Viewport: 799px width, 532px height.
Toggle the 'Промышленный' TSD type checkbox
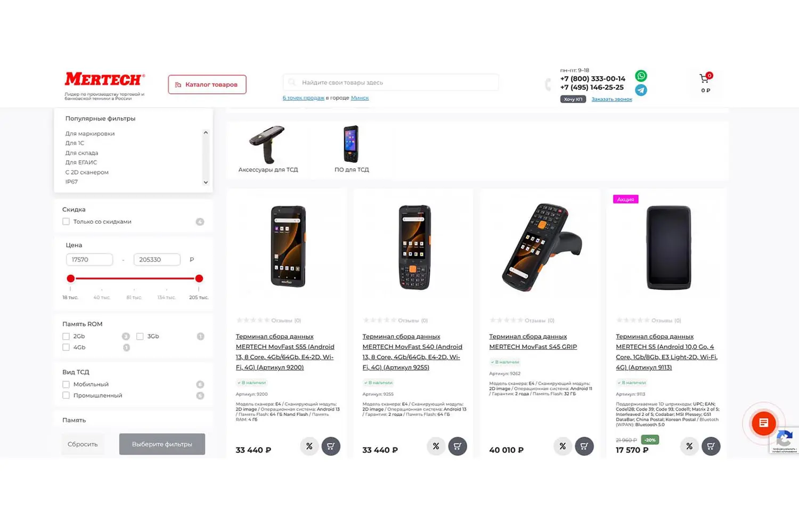pos(66,395)
